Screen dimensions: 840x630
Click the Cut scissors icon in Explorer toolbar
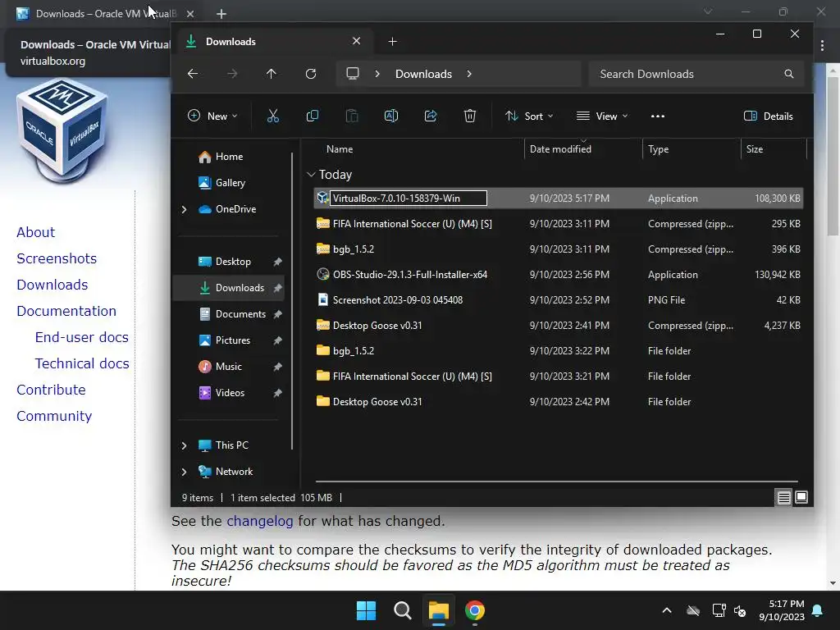tap(272, 116)
